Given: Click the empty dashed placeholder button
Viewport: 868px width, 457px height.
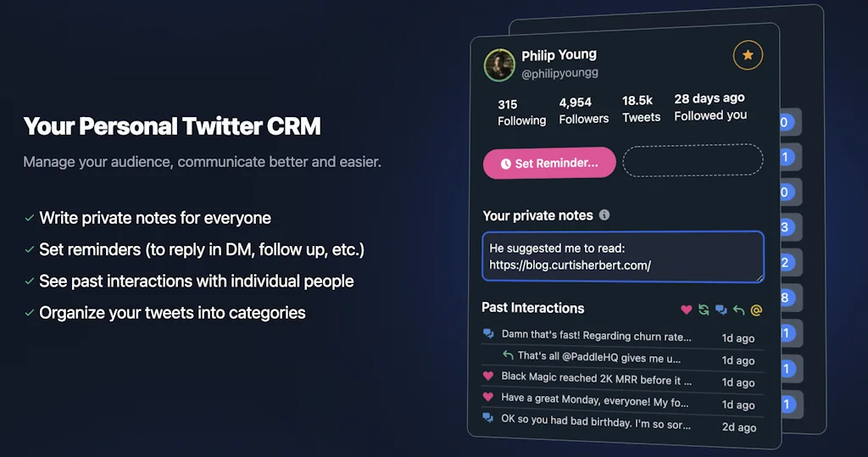Looking at the screenshot, I should (x=693, y=161).
